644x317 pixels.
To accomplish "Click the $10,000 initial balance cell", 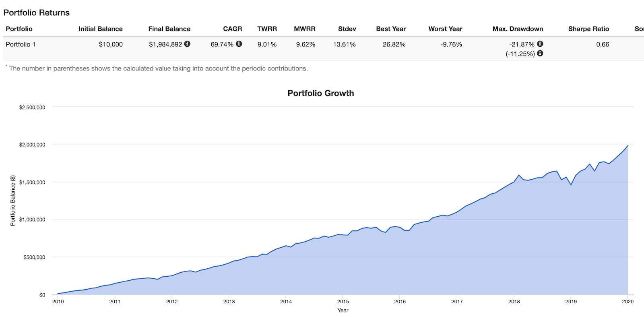I will (111, 44).
